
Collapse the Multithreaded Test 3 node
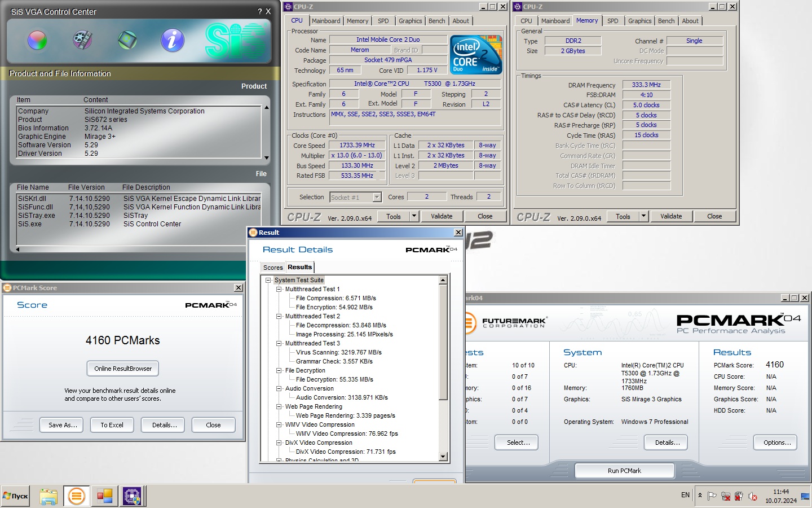click(x=279, y=343)
